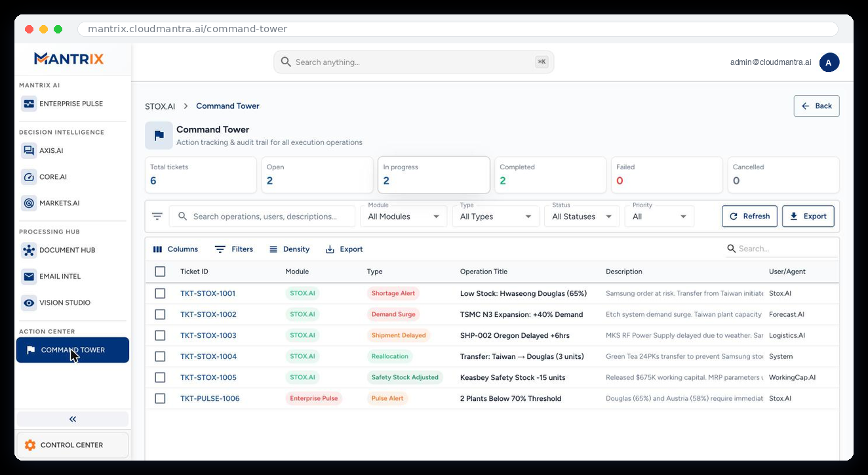868x475 pixels.
Task: Click the Vision Studio eye icon
Action: point(29,303)
